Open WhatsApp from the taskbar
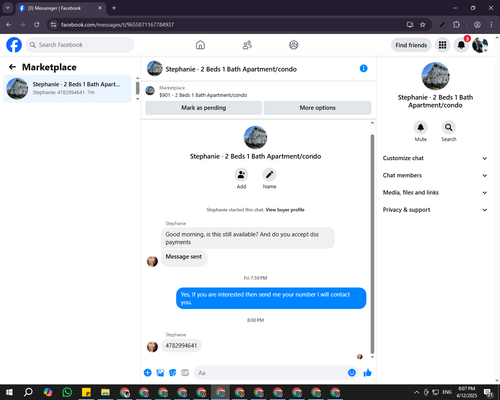The width and height of the screenshot is (500, 400). click(x=67, y=392)
